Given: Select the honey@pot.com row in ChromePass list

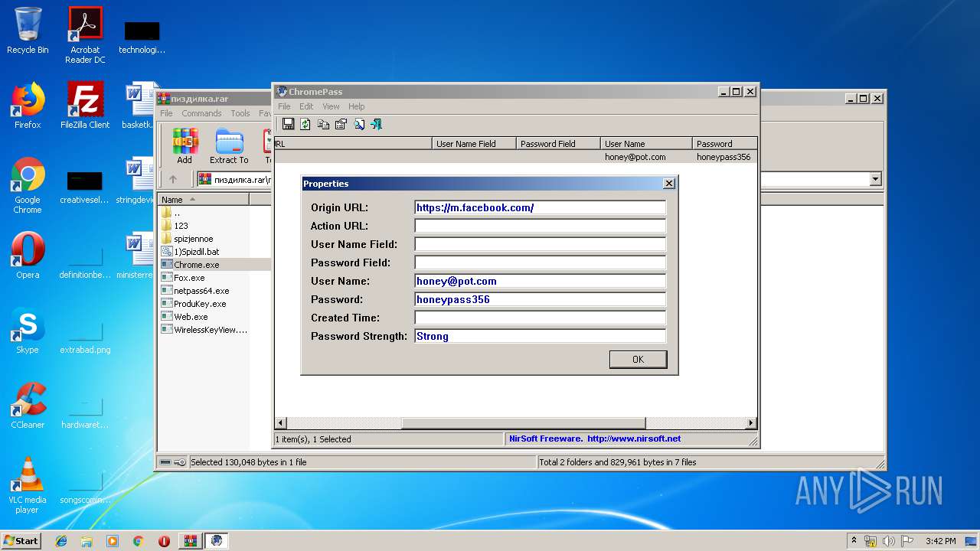Looking at the screenshot, I should pos(516,157).
